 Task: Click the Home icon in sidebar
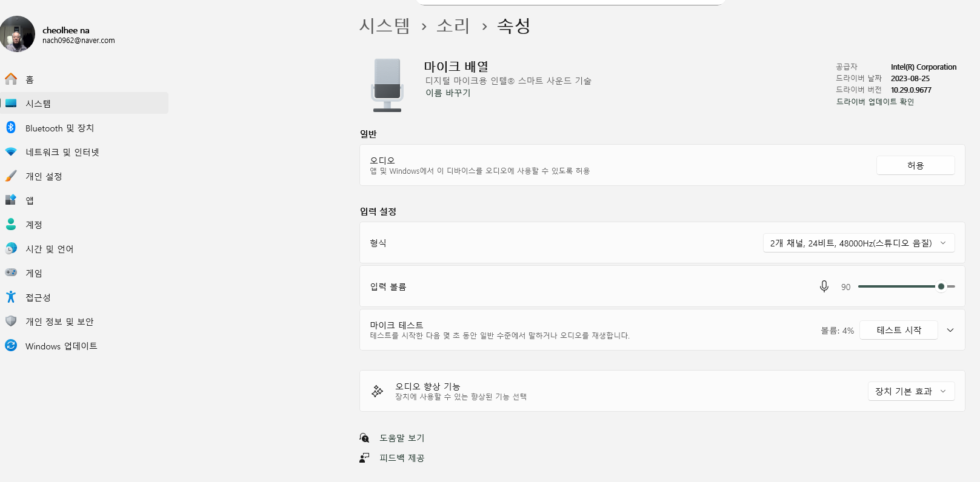point(11,79)
